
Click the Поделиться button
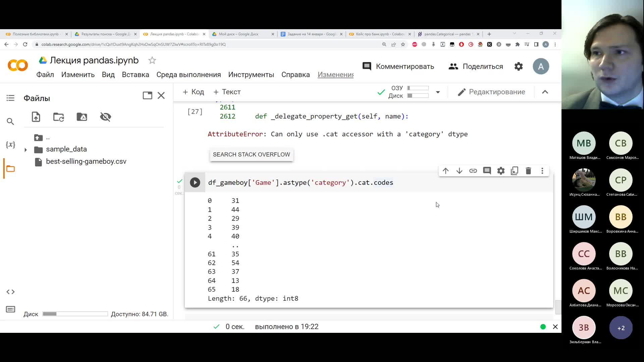pyautogui.click(x=476, y=66)
